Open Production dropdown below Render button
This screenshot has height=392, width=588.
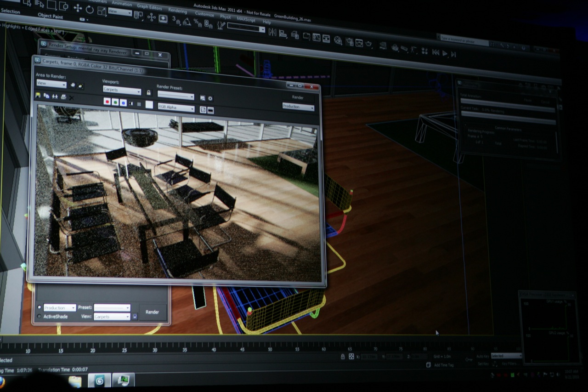(x=298, y=107)
